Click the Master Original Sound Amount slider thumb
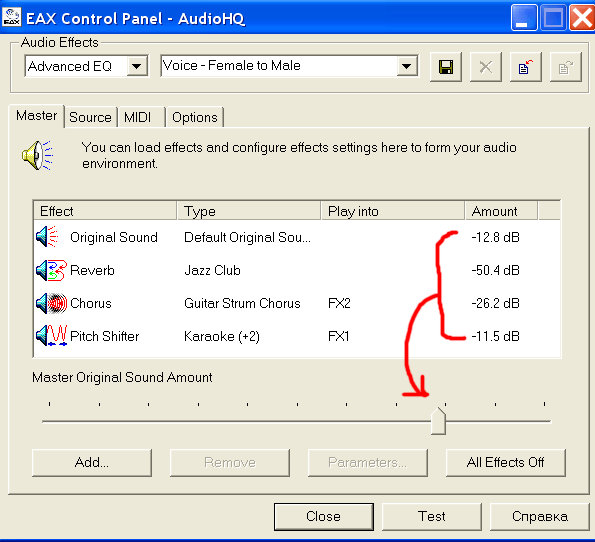The width and height of the screenshot is (595, 542). 438,421
